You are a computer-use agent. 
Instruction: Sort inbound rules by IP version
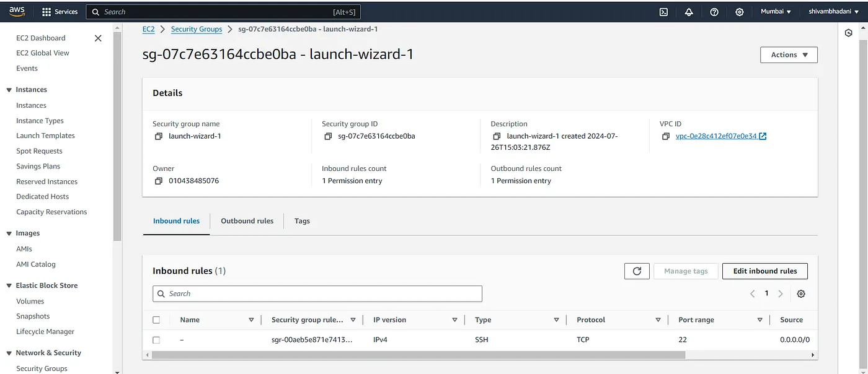point(454,320)
